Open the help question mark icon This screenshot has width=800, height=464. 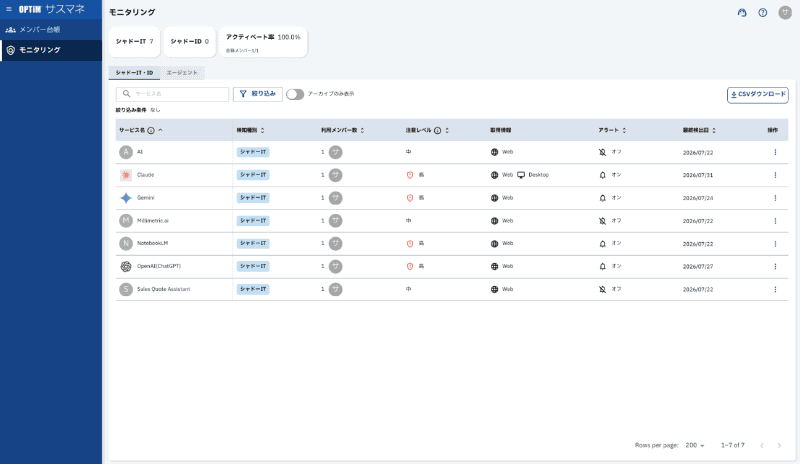click(763, 13)
